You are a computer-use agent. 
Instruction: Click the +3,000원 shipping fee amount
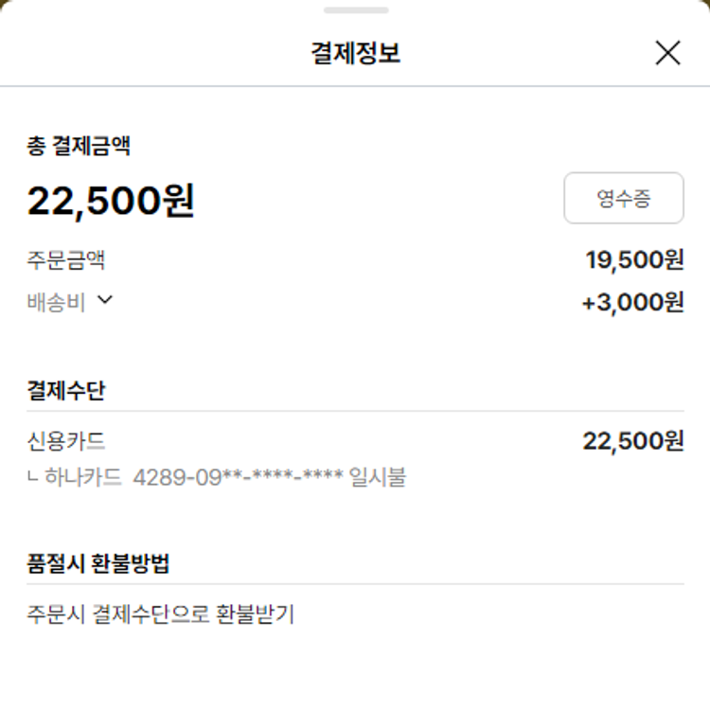(x=632, y=303)
